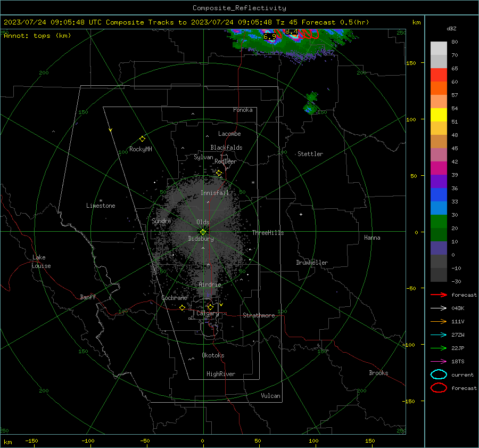Image resolution: width=479 pixels, height=448 pixels.
Task: Click the HighRiver label
Action: [221, 374]
